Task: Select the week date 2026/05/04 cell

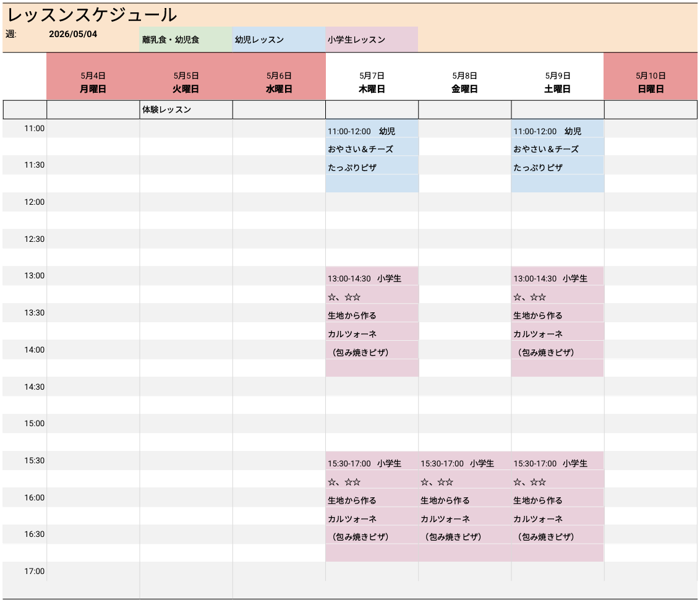Action: pyautogui.click(x=73, y=34)
